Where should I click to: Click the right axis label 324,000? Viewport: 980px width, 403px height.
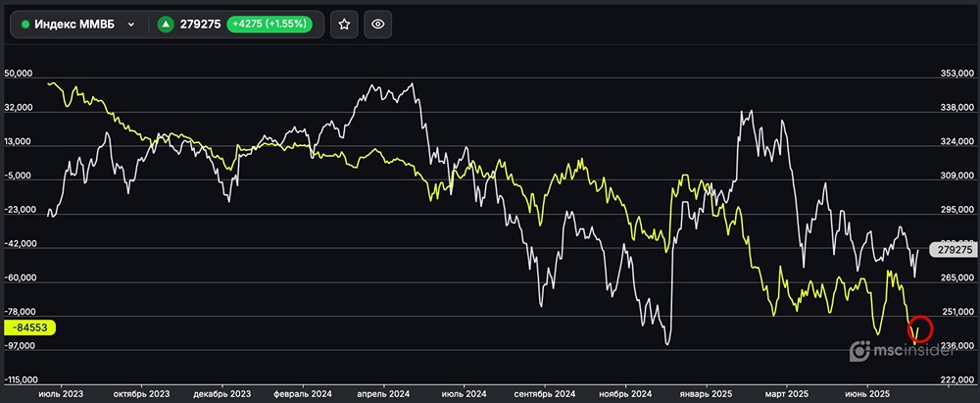coord(956,142)
